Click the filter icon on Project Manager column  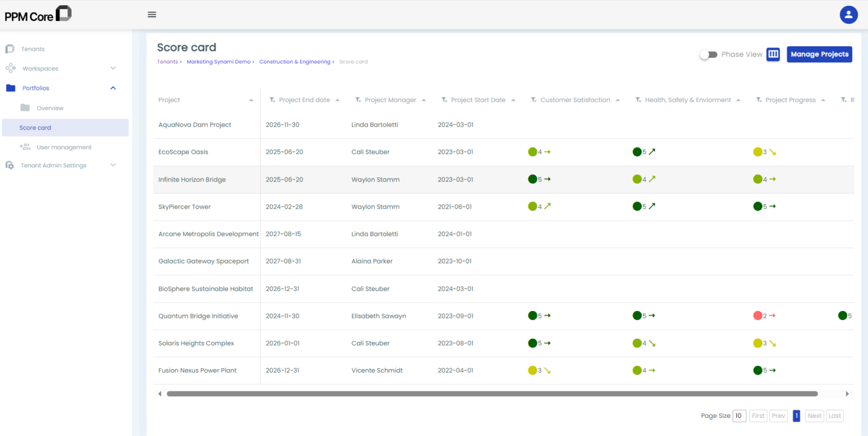point(358,100)
